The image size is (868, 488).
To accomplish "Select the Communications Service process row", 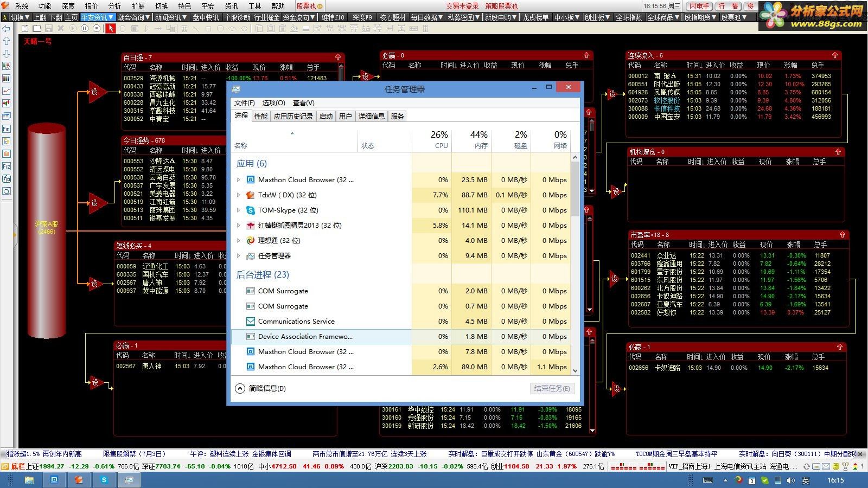I will [x=401, y=321].
